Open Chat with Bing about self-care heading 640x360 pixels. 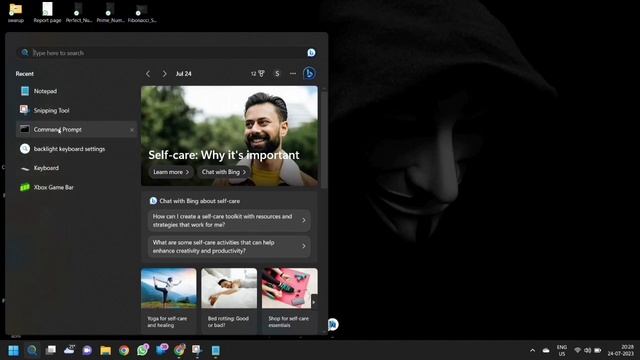(x=195, y=201)
